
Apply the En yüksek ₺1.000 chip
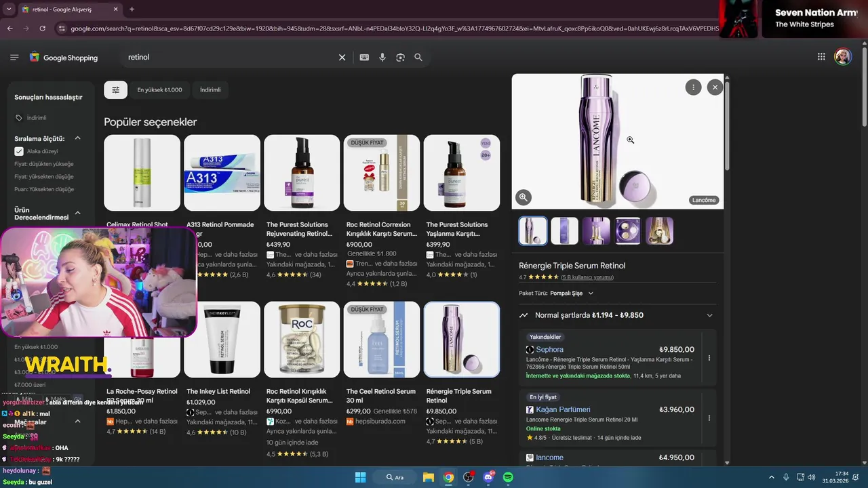click(x=159, y=89)
